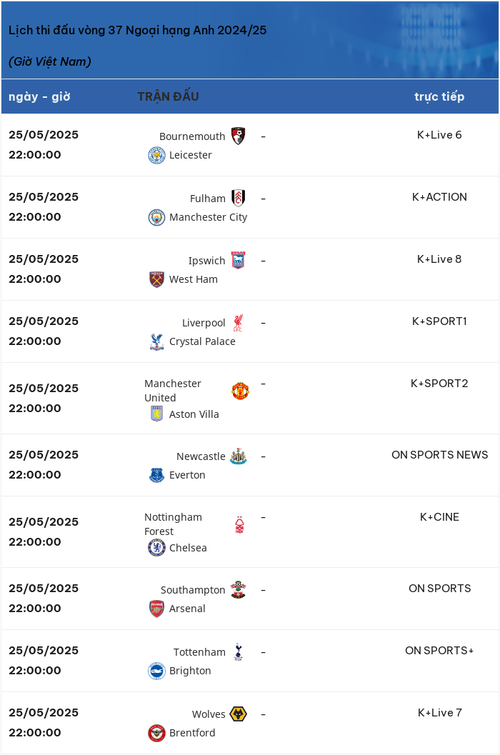500x755 pixels.
Task: Click the ON SPORTS NEWS channel label
Action: (439, 455)
